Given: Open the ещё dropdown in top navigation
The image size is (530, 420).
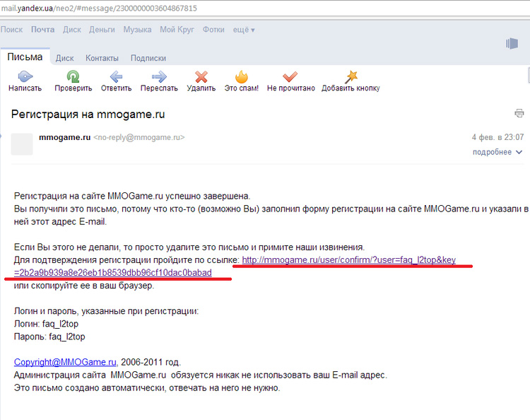Looking at the screenshot, I should click(x=243, y=30).
